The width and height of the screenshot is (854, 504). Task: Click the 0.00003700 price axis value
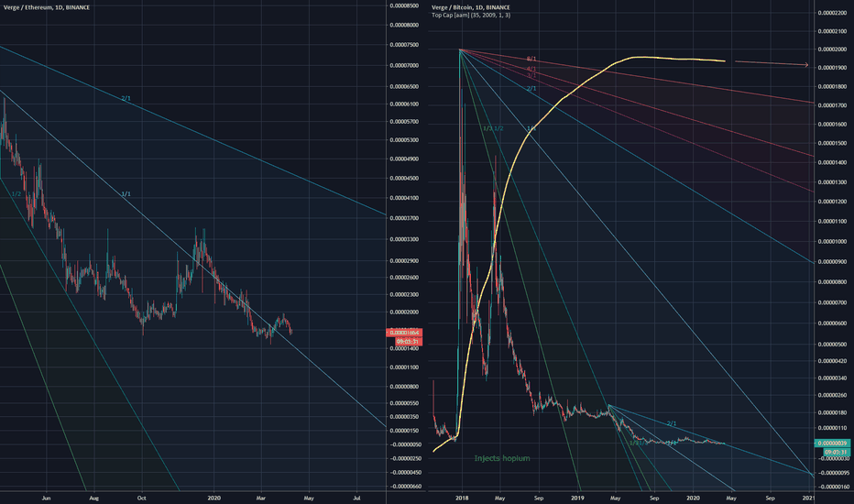[x=404, y=218]
